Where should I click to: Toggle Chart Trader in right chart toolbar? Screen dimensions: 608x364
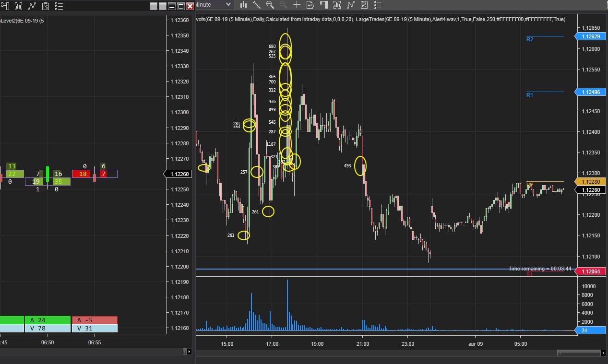point(324,5)
